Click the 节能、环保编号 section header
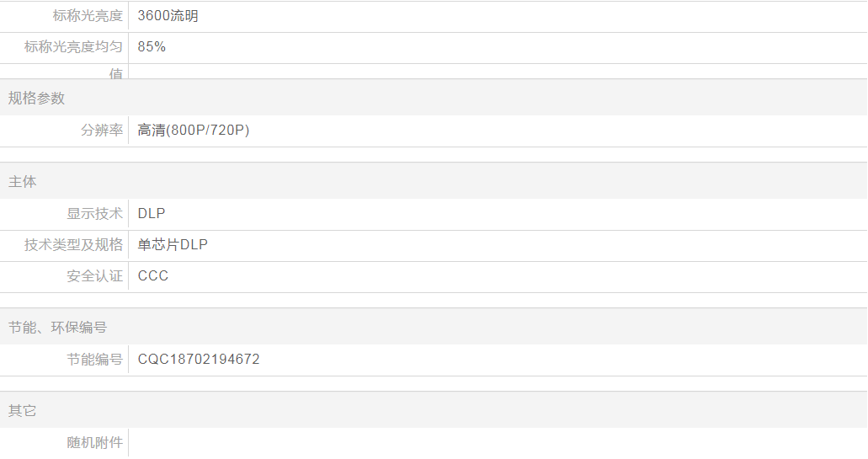Viewport: 868px width, 459px height. tap(57, 328)
